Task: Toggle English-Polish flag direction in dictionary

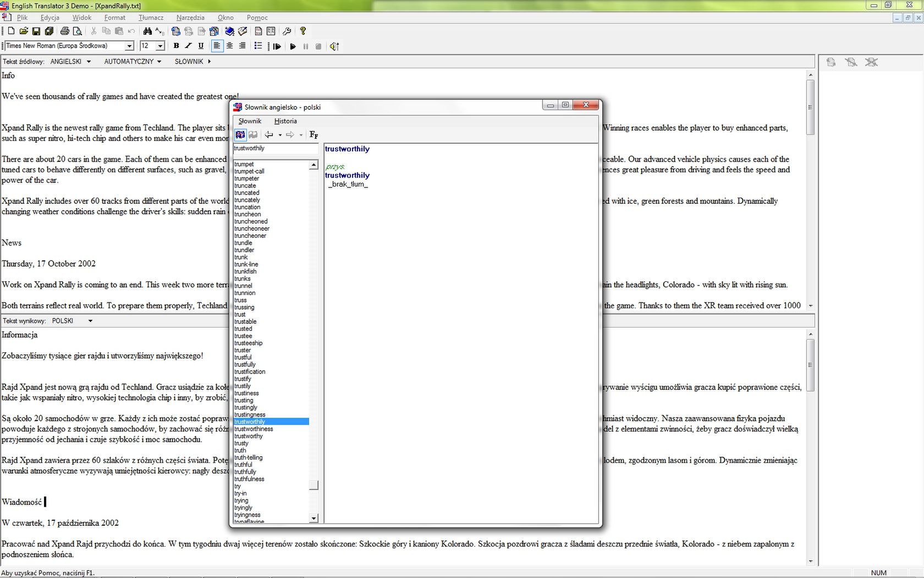Action: (240, 134)
